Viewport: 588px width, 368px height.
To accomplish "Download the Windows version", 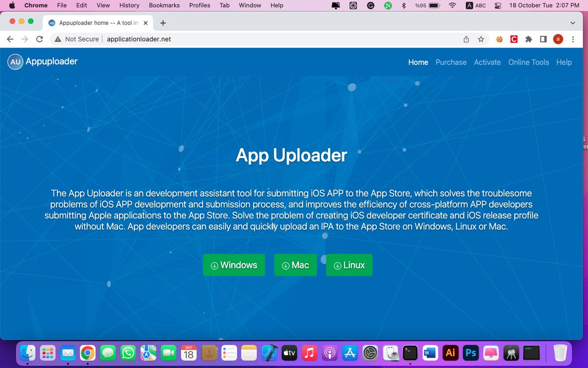I will click(234, 265).
